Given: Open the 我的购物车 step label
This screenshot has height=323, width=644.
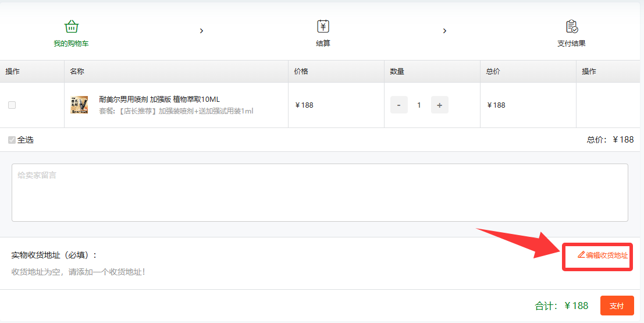Looking at the screenshot, I should click(x=71, y=43).
